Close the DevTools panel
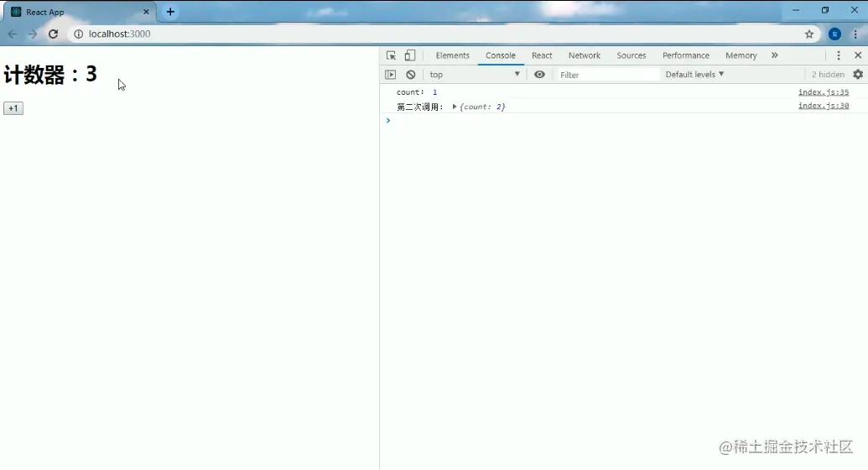The image size is (868, 470). [858, 55]
